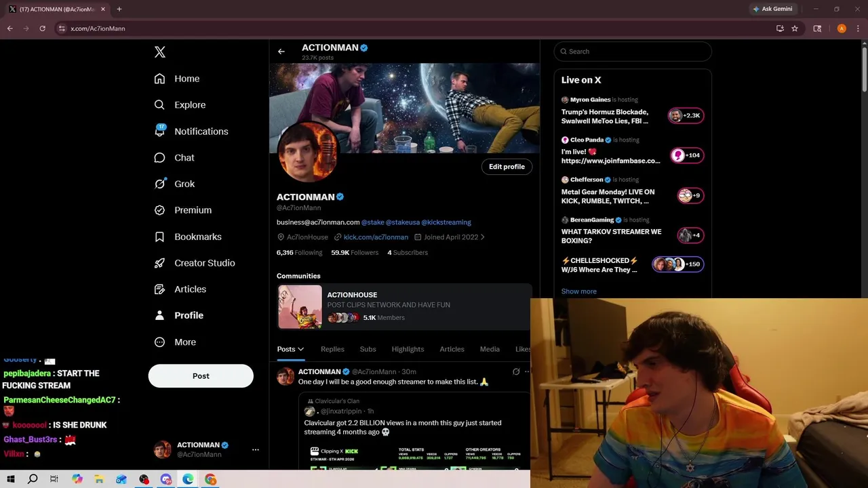This screenshot has width=868, height=488.
Task: Open File Explorer from the taskbar
Action: [x=98, y=479]
